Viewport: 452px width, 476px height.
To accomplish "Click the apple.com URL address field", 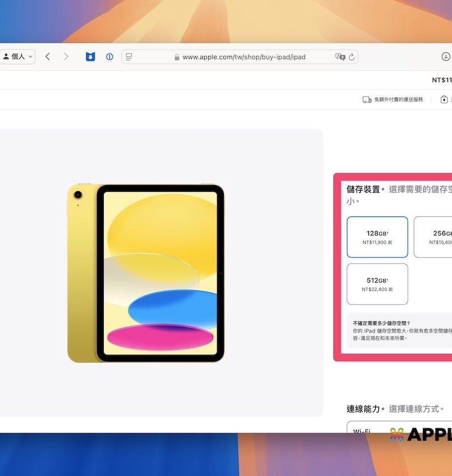I will (x=244, y=57).
